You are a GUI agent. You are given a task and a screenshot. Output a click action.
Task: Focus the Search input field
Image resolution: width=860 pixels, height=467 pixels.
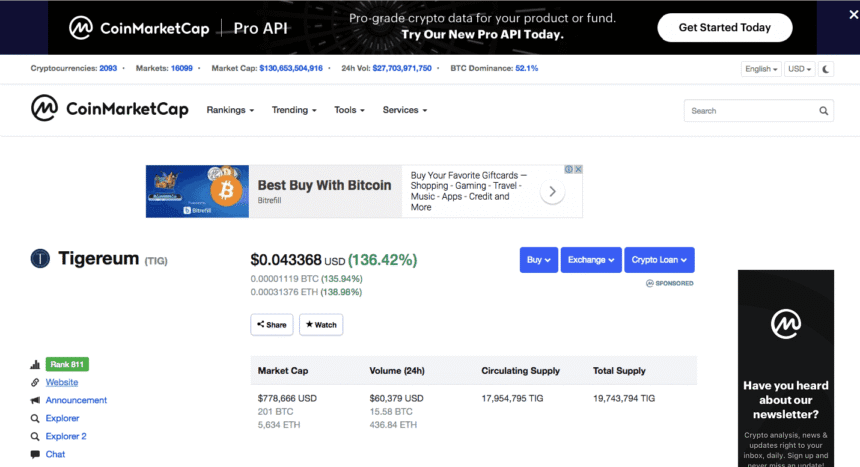point(759,111)
